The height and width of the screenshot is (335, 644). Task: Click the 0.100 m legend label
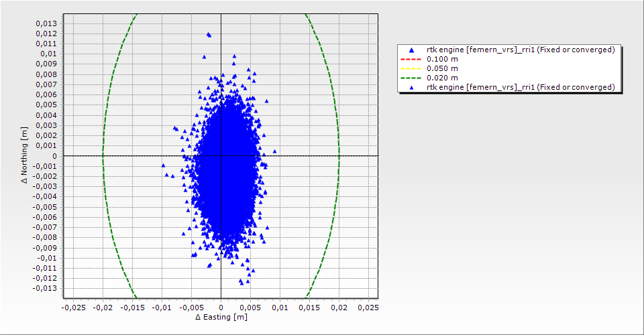click(x=442, y=59)
